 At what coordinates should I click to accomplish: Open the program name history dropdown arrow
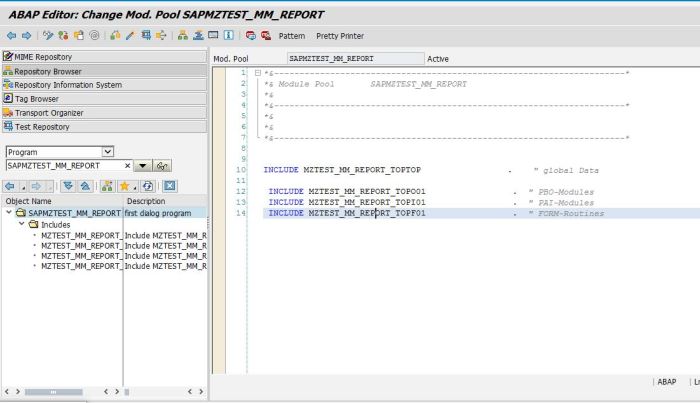pos(143,166)
